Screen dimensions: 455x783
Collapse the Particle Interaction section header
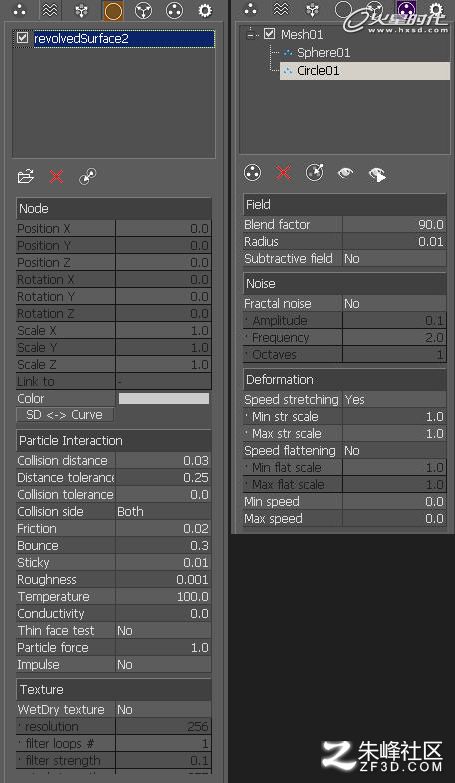point(114,440)
